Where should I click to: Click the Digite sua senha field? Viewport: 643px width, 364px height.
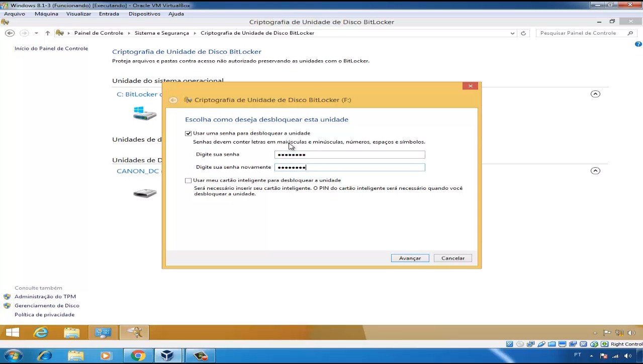point(349,155)
